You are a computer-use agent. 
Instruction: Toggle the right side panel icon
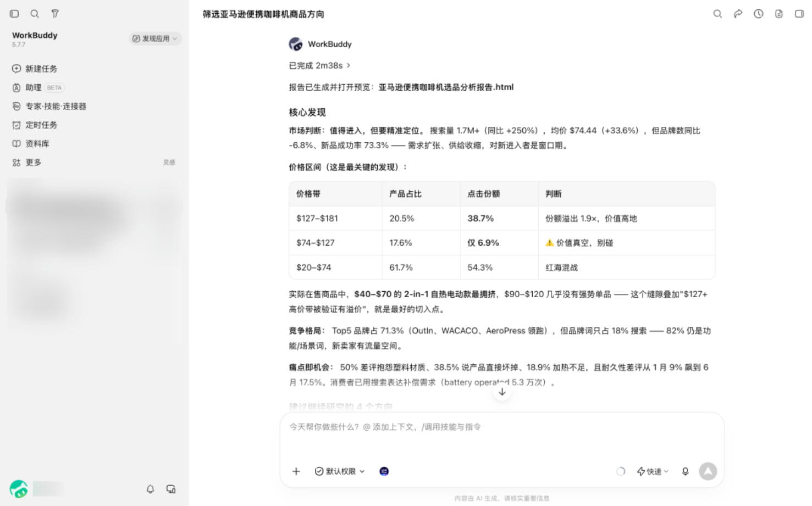(799, 14)
